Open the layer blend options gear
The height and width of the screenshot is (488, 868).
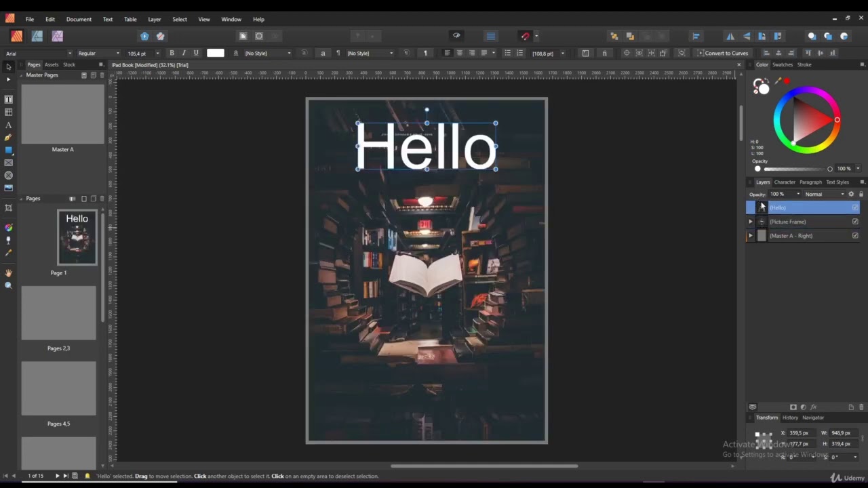pyautogui.click(x=851, y=194)
